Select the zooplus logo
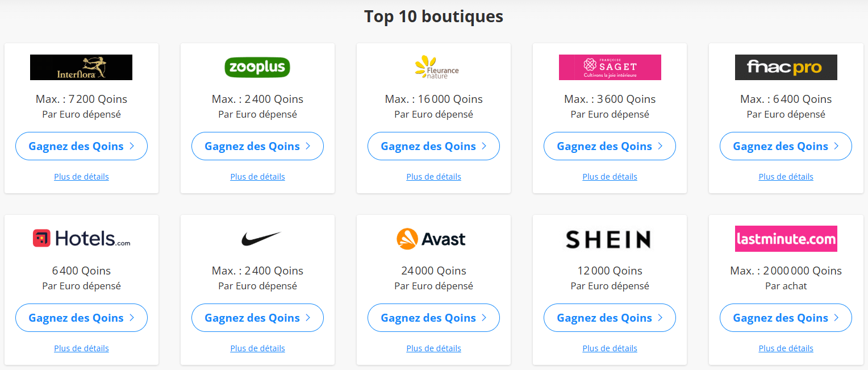Image resolution: width=868 pixels, height=370 pixels. [x=257, y=66]
